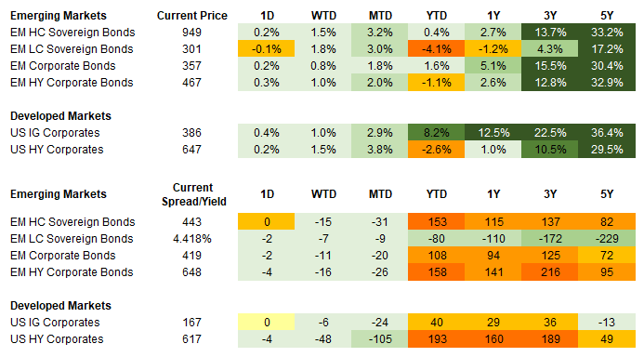Select the first Emerging Markets section heading
Image resolution: width=644 pixels, height=357 pixels.
(59, 16)
